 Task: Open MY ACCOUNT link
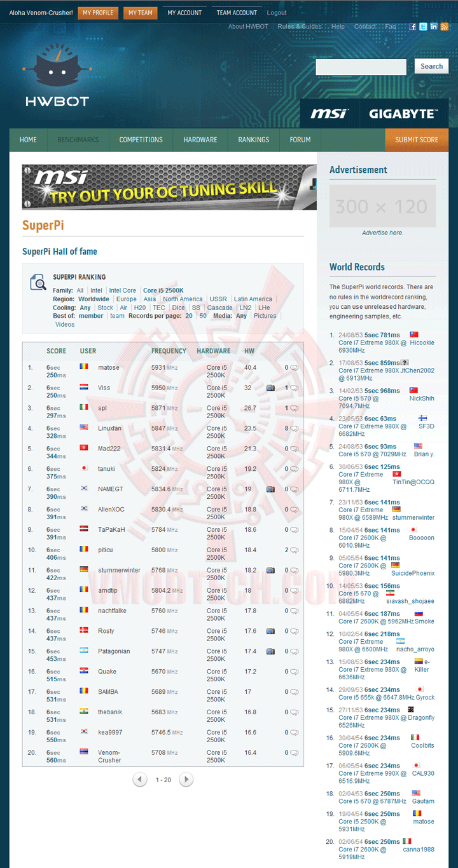click(x=184, y=13)
